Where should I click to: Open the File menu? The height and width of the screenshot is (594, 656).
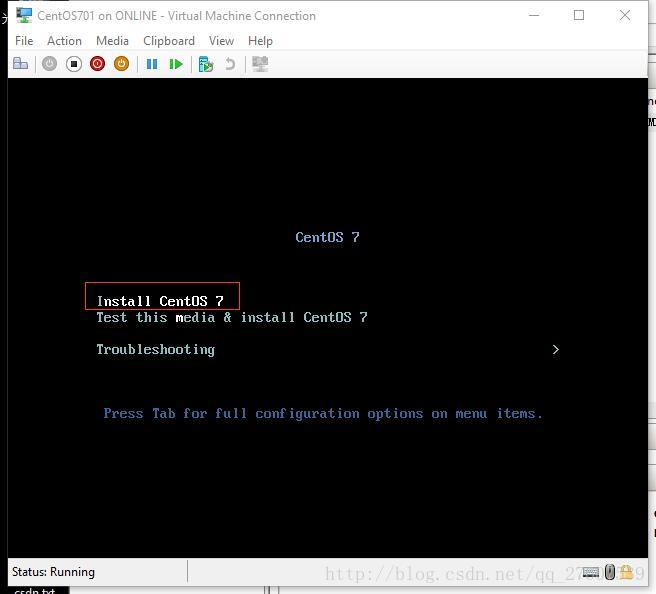24,41
